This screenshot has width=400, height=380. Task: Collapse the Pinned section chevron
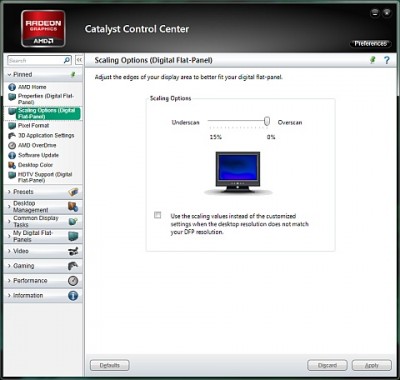tap(9, 75)
